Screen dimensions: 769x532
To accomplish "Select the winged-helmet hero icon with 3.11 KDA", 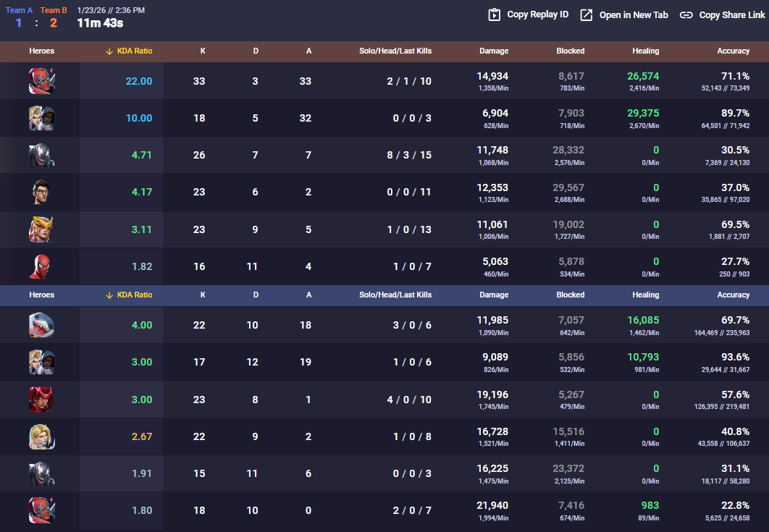I will pos(42,229).
